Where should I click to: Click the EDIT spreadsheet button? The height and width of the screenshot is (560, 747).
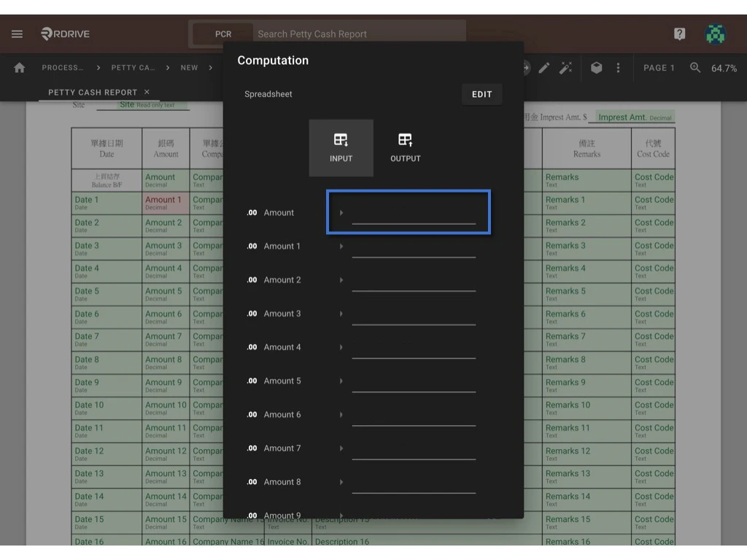point(481,93)
